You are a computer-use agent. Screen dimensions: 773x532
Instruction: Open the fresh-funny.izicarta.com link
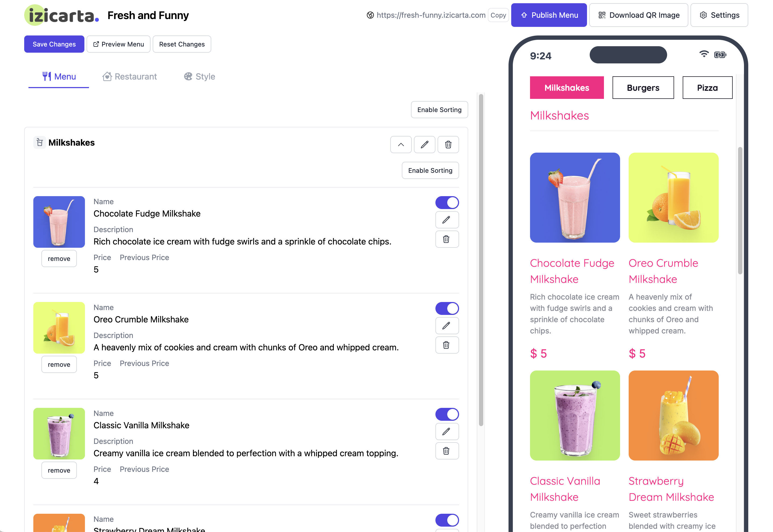(431, 15)
